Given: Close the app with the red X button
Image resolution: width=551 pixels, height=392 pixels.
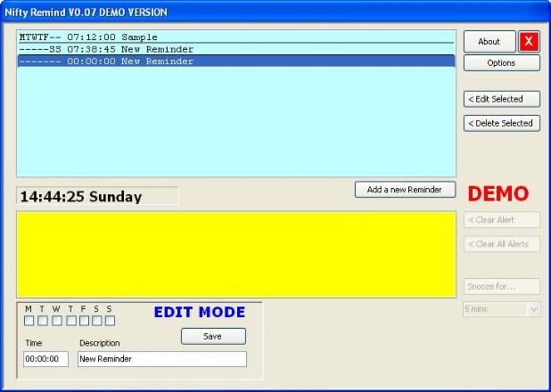Looking at the screenshot, I should pyautogui.click(x=529, y=42).
